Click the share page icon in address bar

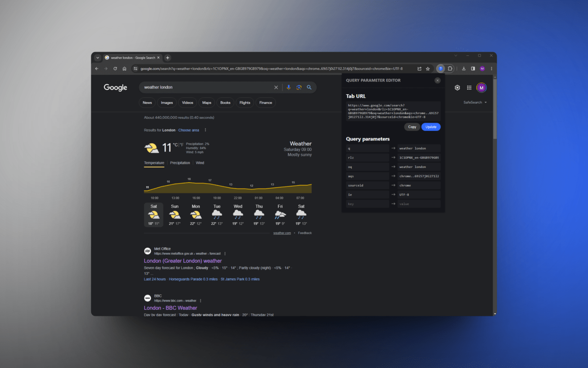tap(419, 69)
